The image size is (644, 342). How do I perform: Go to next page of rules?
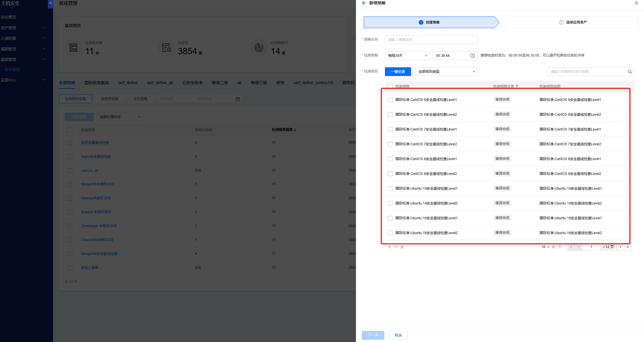pyautogui.click(x=621, y=247)
